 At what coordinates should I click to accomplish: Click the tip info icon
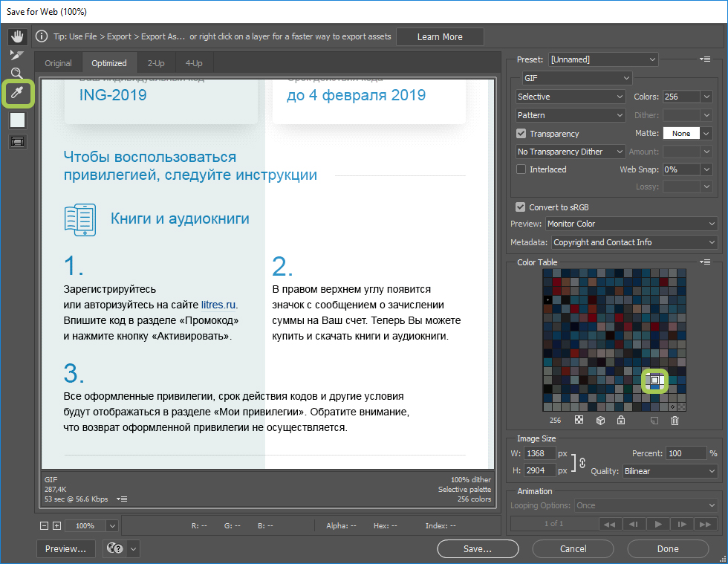42,36
